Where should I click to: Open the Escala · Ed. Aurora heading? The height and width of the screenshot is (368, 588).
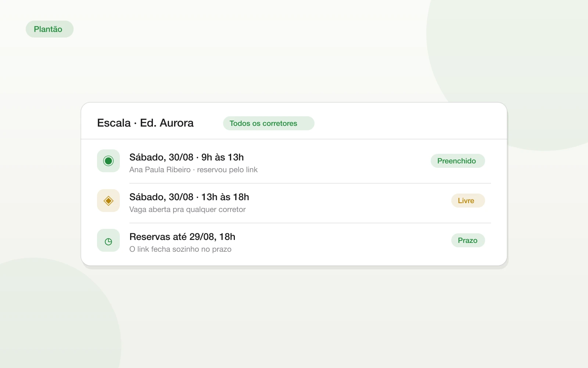(145, 123)
